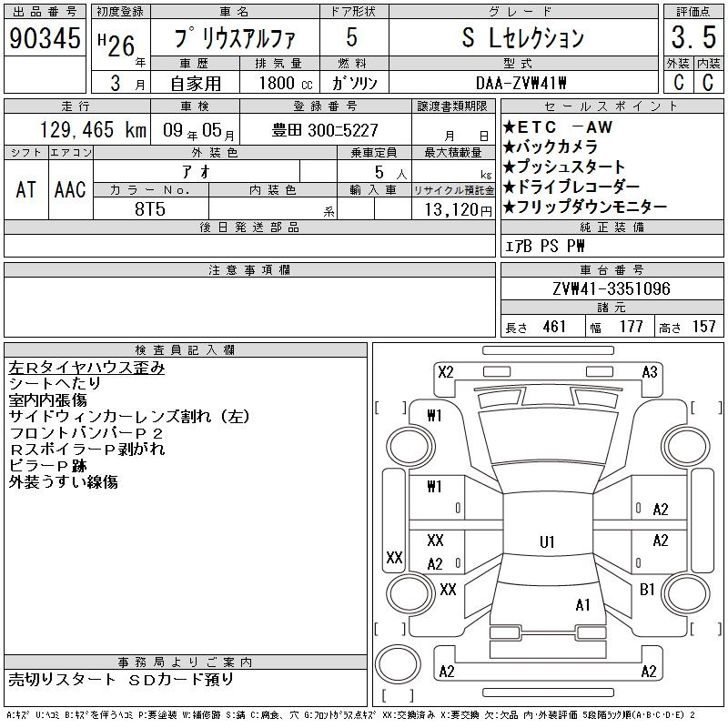Image resolution: width=728 pixels, height=728 pixels.
Task: Click the A1 mark on the car diagram
Action: (x=582, y=605)
